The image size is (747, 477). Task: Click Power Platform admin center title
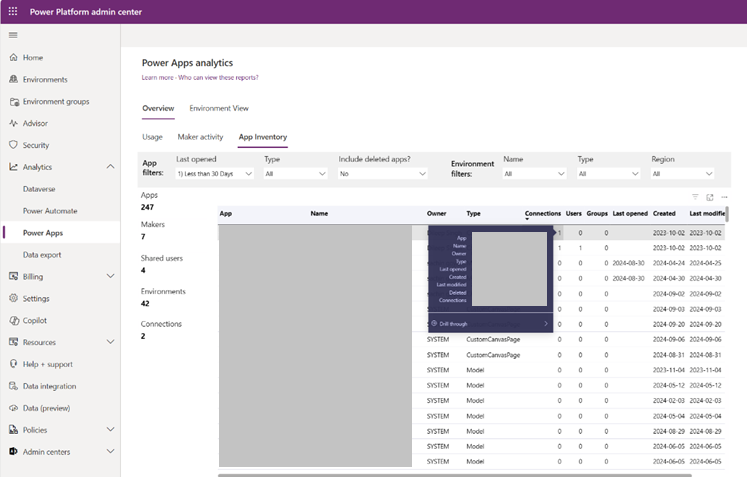(x=86, y=12)
